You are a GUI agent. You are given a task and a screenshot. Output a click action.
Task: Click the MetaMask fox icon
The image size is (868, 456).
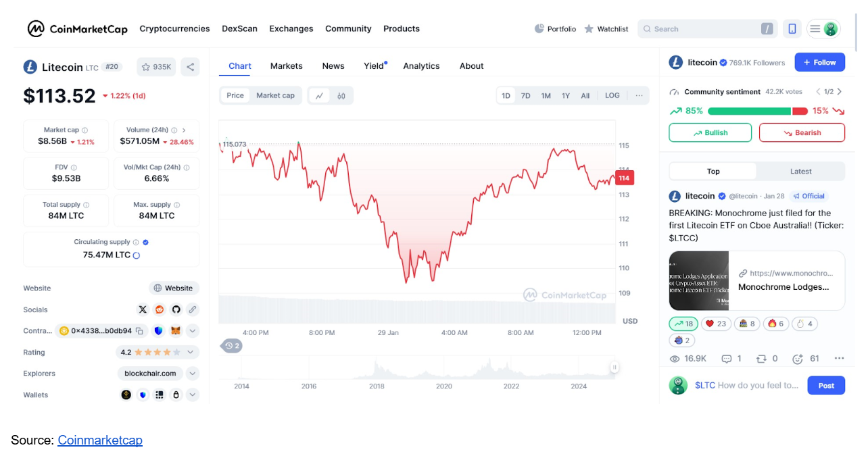tap(175, 331)
